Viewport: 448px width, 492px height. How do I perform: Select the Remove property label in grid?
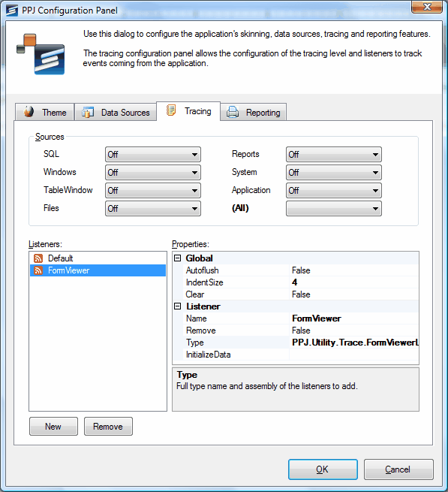tap(201, 331)
